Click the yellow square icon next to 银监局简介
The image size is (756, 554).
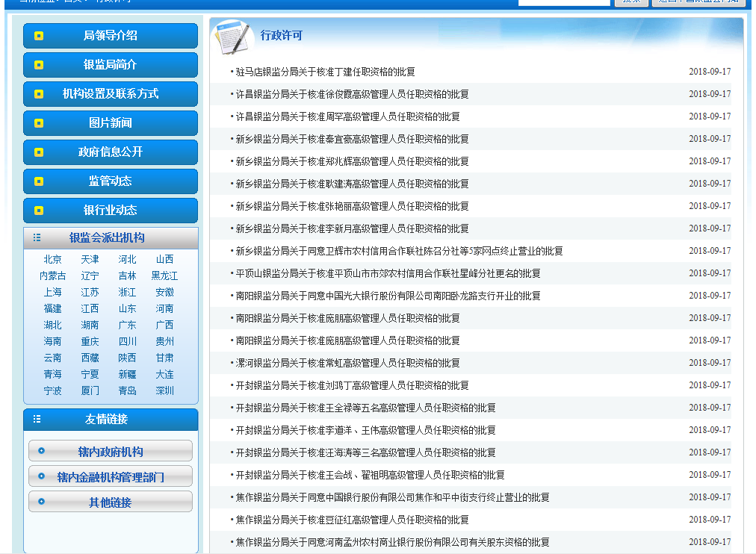(x=39, y=65)
